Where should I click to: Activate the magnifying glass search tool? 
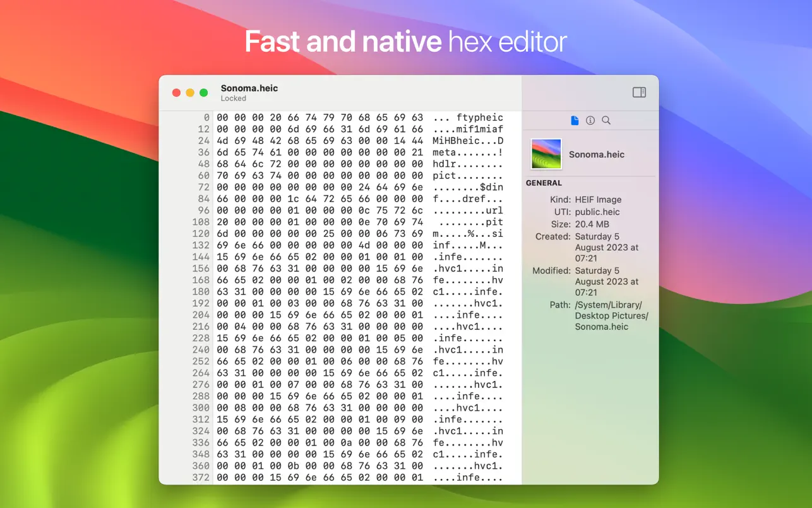click(x=606, y=120)
